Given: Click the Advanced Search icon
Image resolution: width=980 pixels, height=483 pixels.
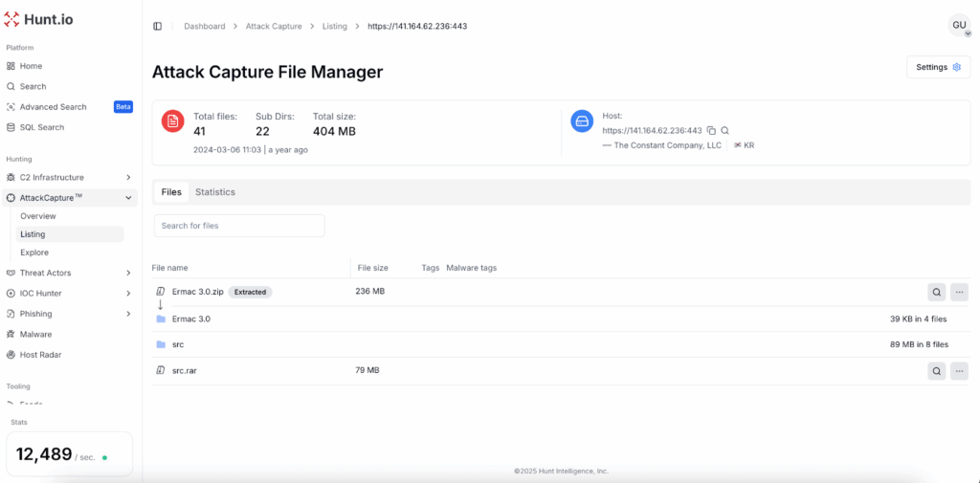Looking at the screenshot, I should pos(11,107).
